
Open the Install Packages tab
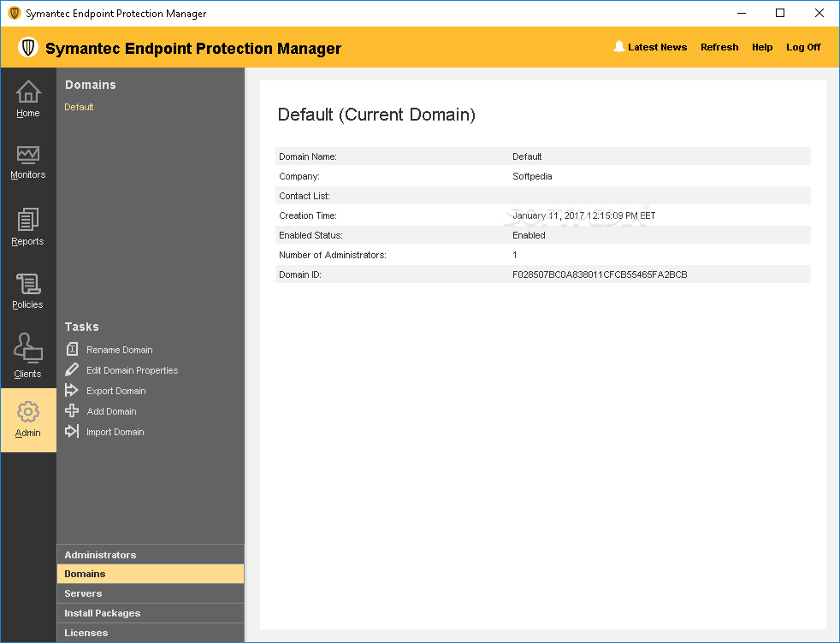tap(151, 613)
